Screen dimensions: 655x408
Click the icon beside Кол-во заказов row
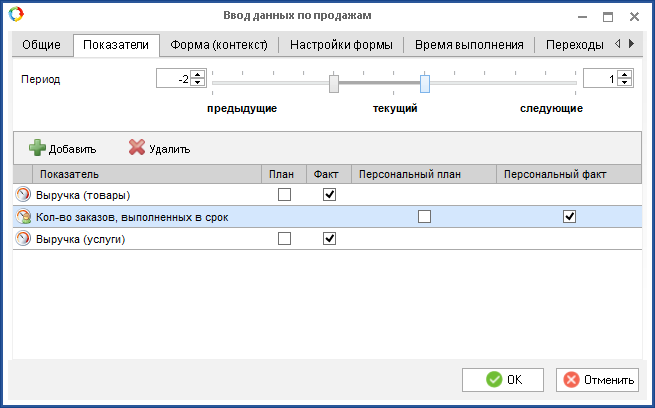(24, 217)
